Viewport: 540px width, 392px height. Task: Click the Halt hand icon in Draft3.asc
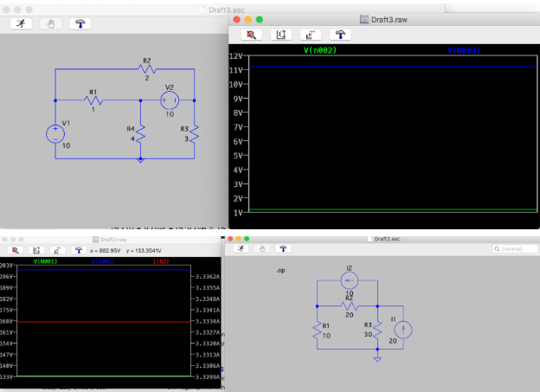tap(50, 23)
